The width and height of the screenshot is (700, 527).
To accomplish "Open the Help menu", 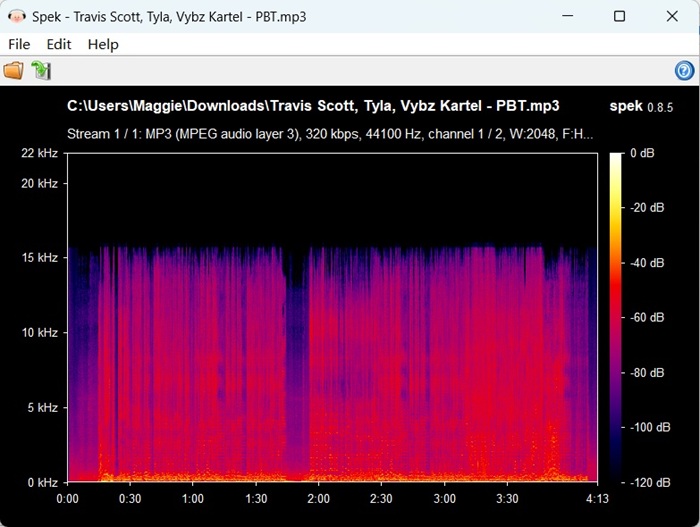I will tap(103, 44).
